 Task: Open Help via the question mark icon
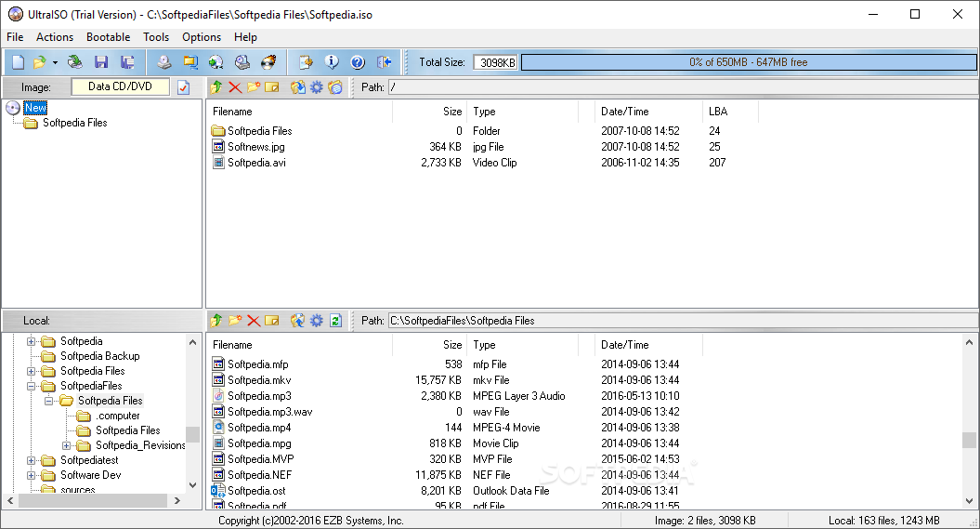click(x=358, y=62)
